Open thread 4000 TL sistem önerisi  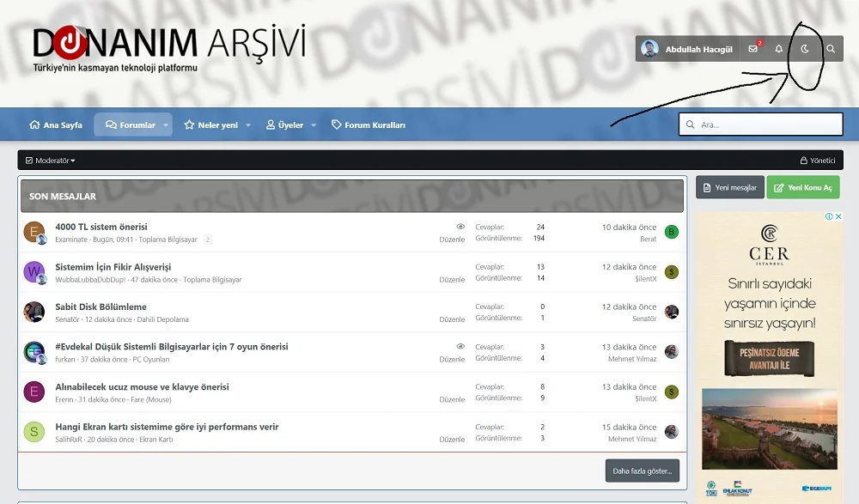101,227
